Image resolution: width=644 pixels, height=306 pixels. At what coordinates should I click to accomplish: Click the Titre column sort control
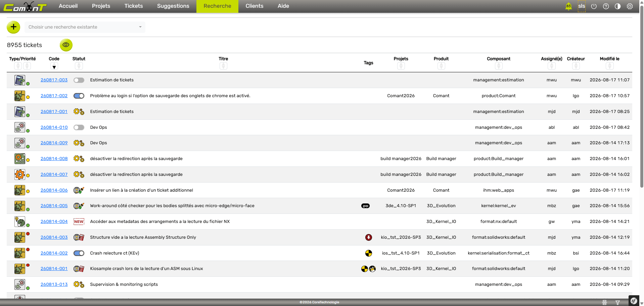(x=223, y=66)
